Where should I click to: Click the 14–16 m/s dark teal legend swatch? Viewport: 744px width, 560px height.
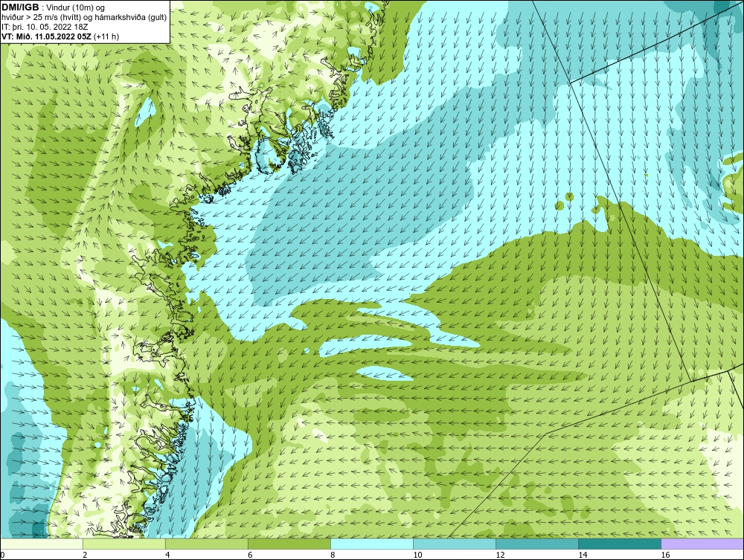point(620,544)
